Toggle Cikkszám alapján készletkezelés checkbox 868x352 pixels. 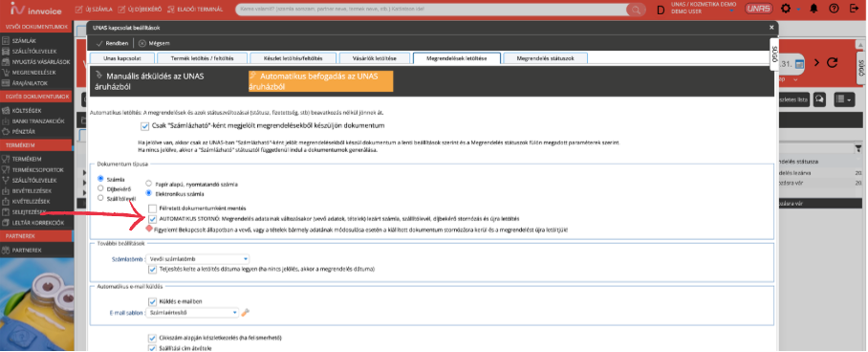[153, 338]
